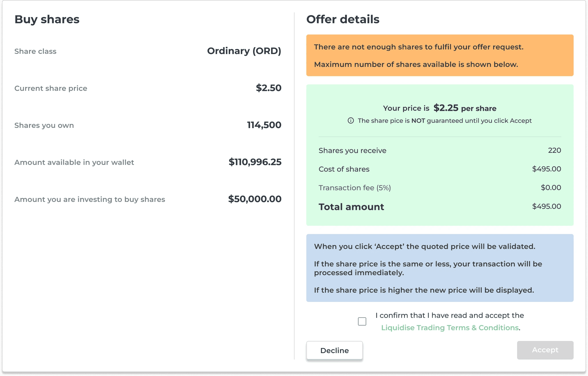588x376 pixels.
Task: Click the NOT guaranteed price notice text
Action: point(444,121)
